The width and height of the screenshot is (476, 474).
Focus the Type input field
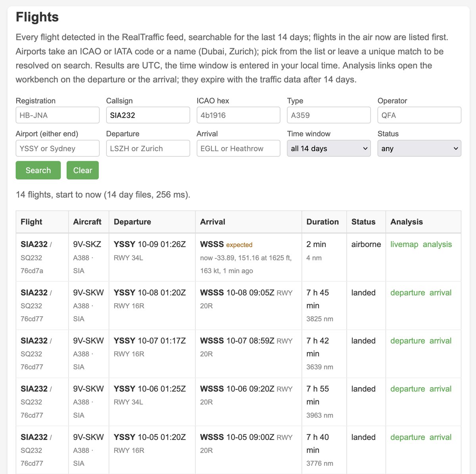(329, 115)
